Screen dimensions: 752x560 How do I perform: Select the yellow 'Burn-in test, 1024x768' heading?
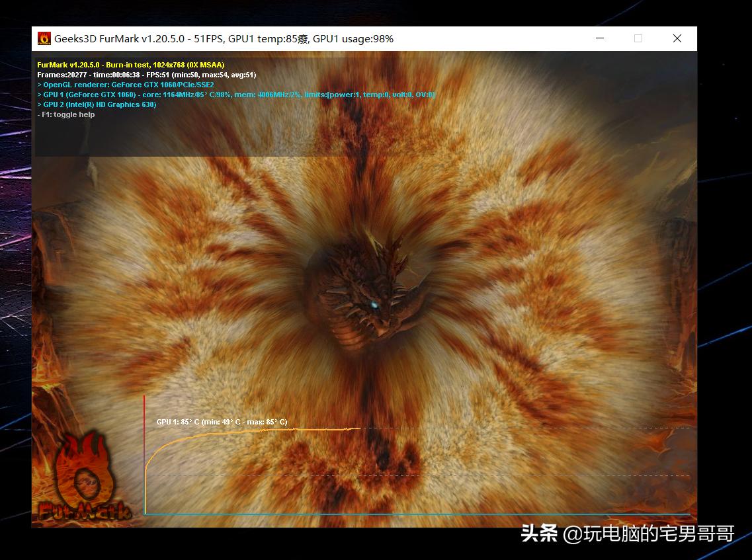131,65
